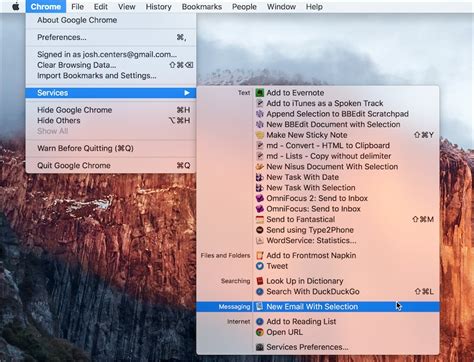This screenshot has height=362, width=474.
Task: Open the History menu
Action: click(x=158, y=7)
